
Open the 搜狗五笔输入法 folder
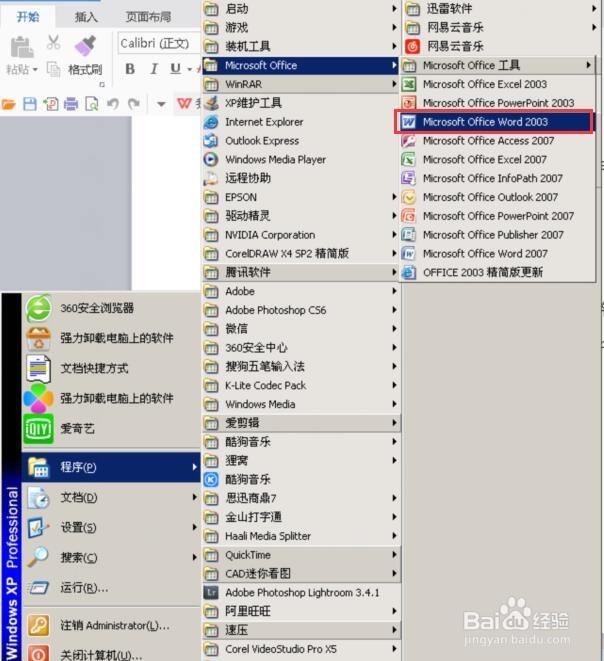point(300,366)
